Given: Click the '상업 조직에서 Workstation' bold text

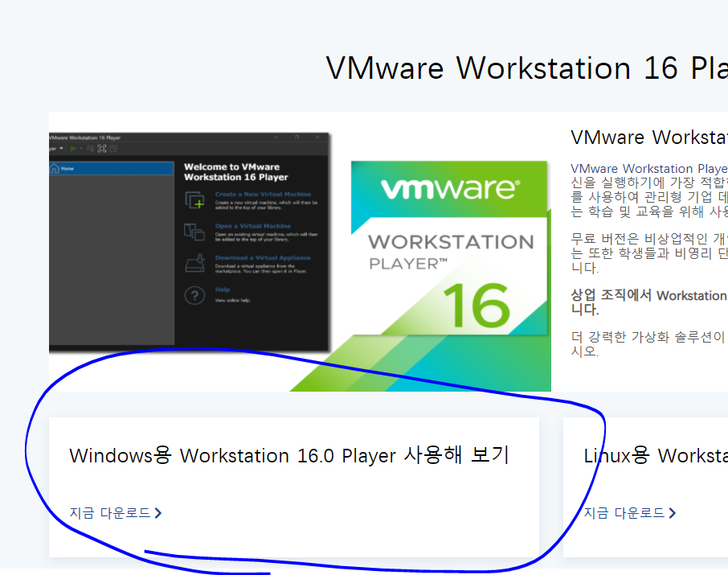Looking at the screenshot, I should (648, 295).
